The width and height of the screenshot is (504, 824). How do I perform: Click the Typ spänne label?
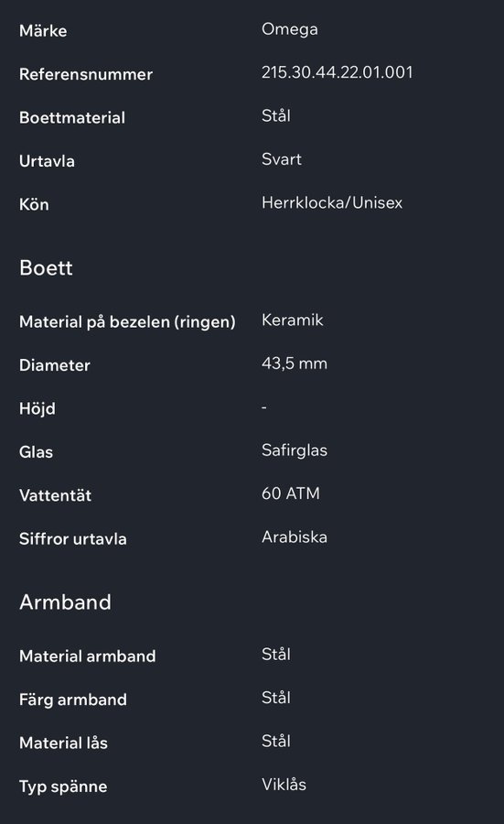point(63,786)
